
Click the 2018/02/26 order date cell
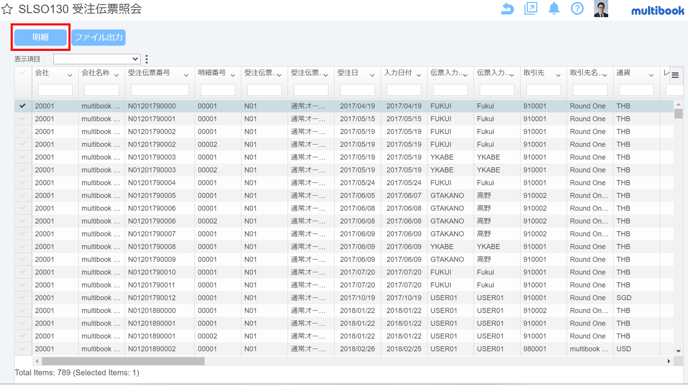357,349
